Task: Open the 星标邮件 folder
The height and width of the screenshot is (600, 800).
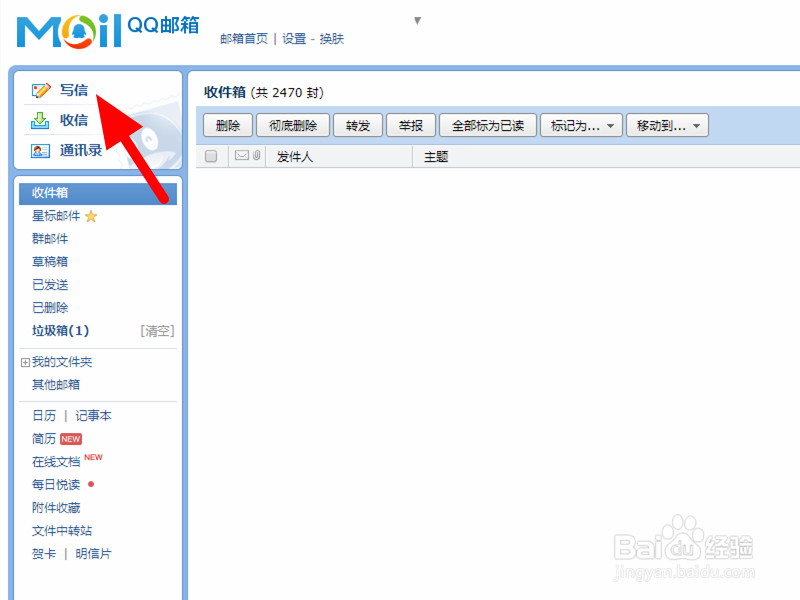Action: [56, 216]
